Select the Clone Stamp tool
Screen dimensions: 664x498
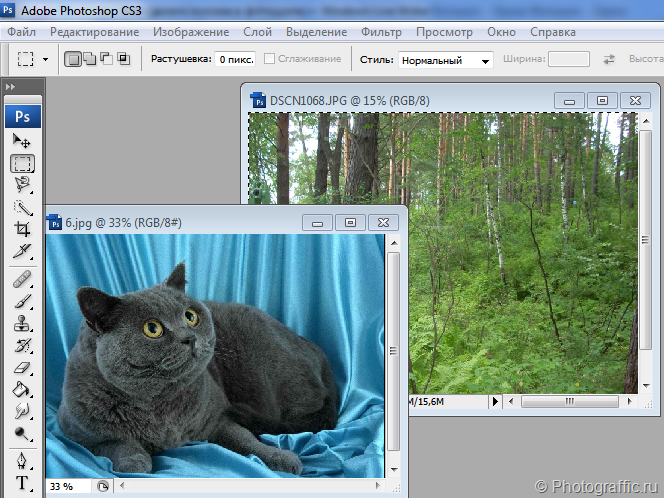pyautogui.click(x=22, y=324)
